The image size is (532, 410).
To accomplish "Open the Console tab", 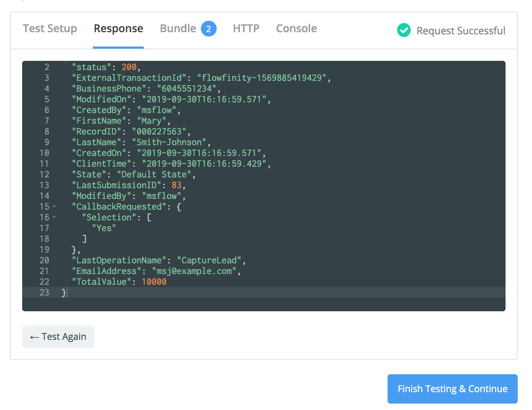I will pos(296,29).
